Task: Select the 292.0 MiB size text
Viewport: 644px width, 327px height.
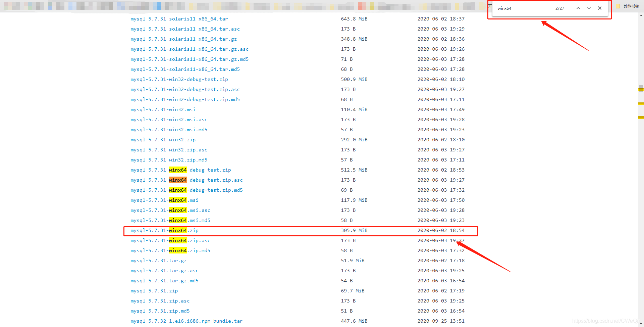Action: point(354,140)
